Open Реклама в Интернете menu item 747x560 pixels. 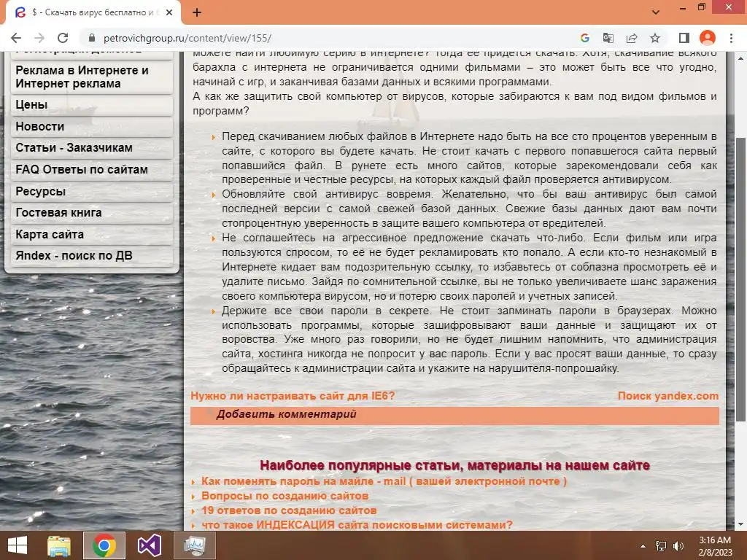pyautogui.click(x=91, y=77)
